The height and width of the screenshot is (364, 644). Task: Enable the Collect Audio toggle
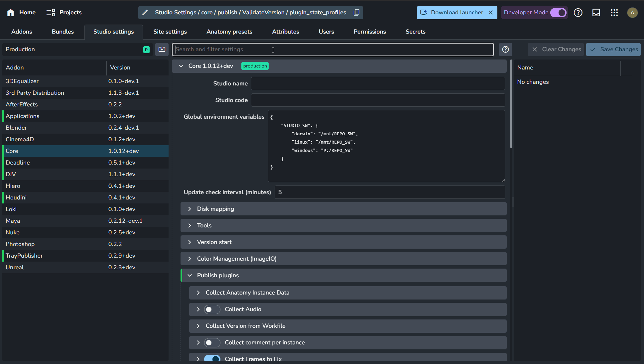(x=212, y=309)
